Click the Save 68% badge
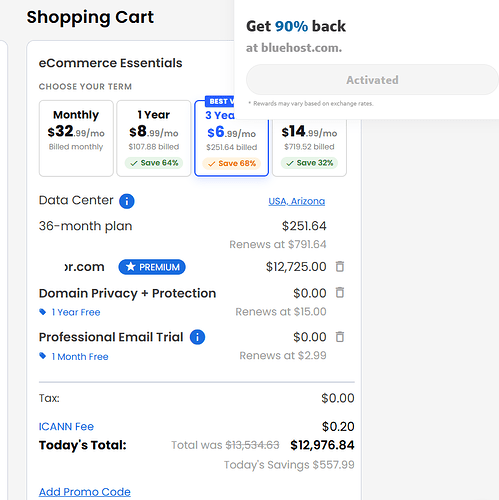The width and height of the screenshot is (499, 500). (x=232, y=163)
